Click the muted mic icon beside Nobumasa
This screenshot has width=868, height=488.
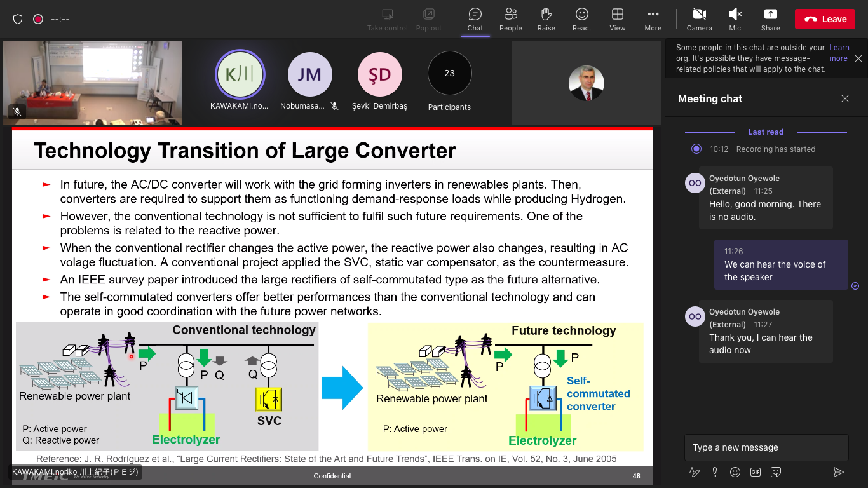tap(334, 107)
